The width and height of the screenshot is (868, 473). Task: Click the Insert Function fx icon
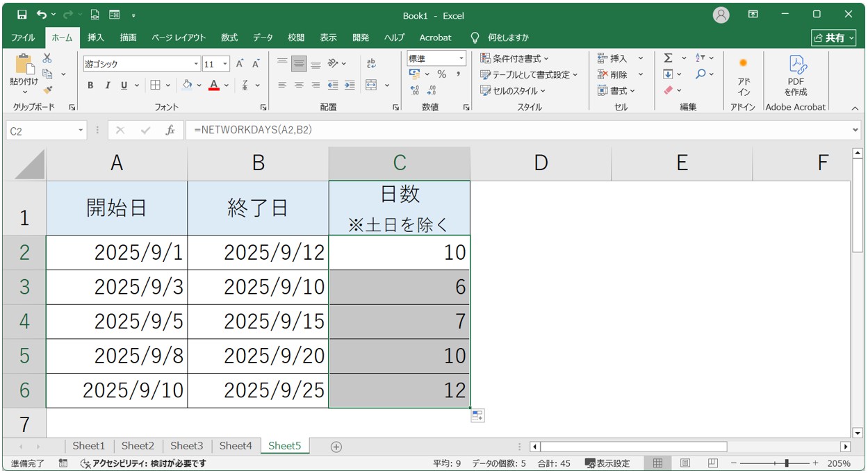pyautogui.click(x=170, y=130)
